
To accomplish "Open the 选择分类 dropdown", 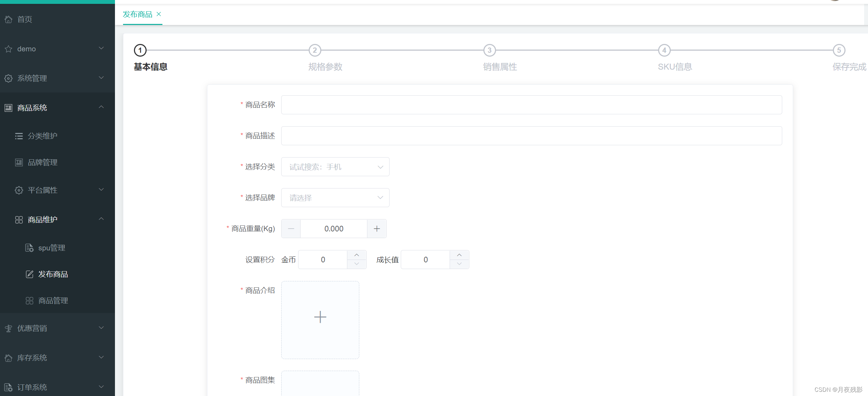I will tap(335, 167).
